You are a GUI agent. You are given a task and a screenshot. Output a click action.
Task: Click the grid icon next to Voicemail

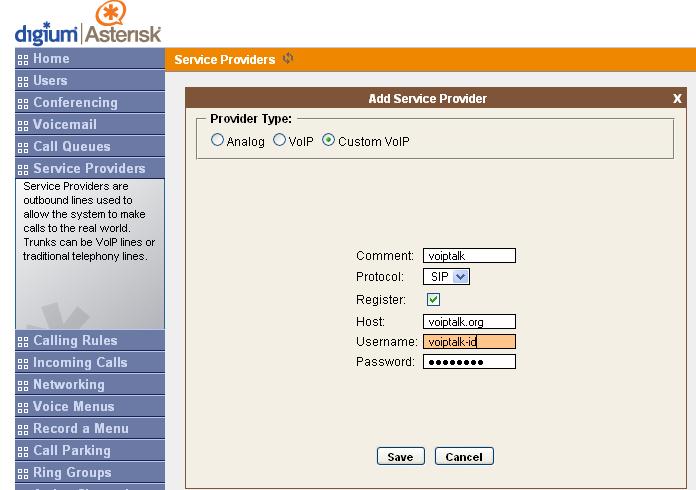tap(23, 126)
